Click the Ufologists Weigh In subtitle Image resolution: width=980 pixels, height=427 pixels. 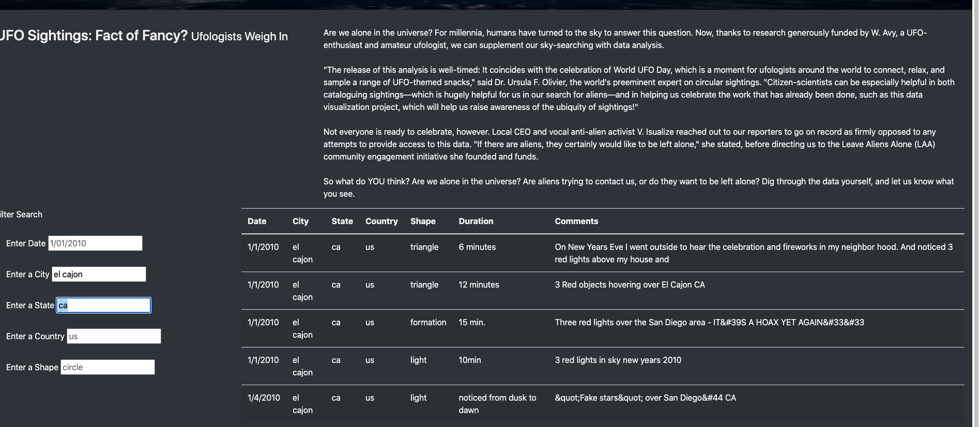coord(239,37)
